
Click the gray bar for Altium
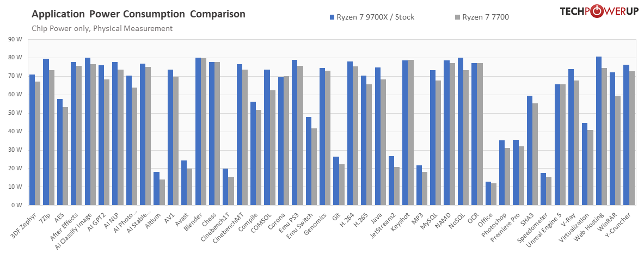click(x=162, y=193)
